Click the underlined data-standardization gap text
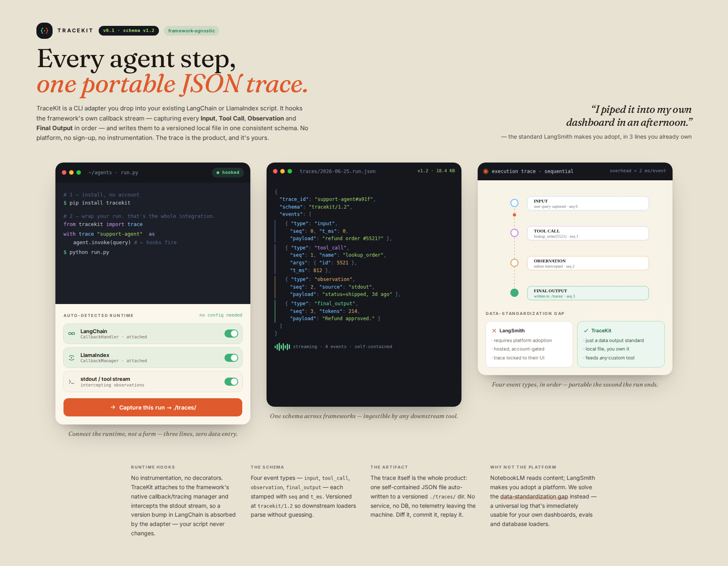The height and width of the screenshot is (566, 728). click(x=534, y=496)
